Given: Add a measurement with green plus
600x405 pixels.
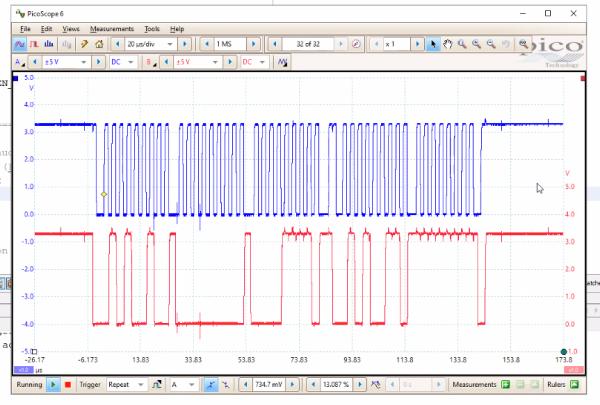Looking at the screenshot, I should (505, 384).
